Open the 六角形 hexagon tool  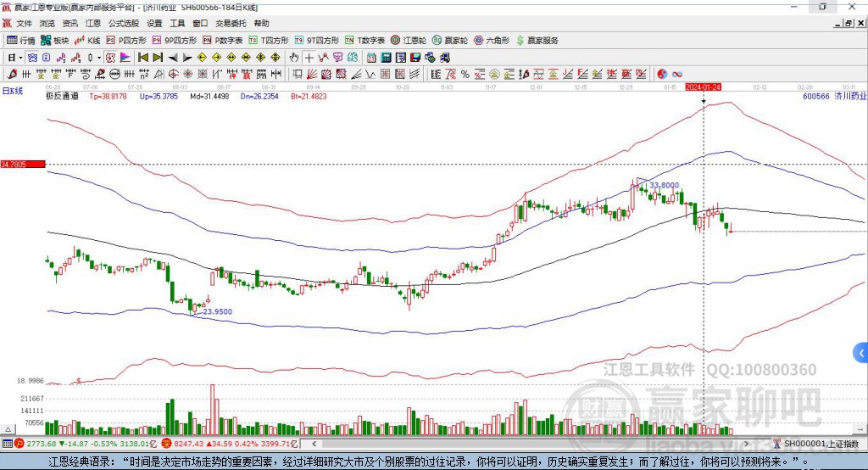(x=492, y=41)
